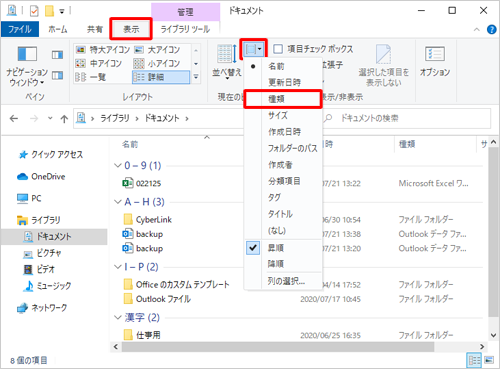
Task: Click 選択した項目を表示しない button
Action: pyautogui.click(x=383, y=65)
